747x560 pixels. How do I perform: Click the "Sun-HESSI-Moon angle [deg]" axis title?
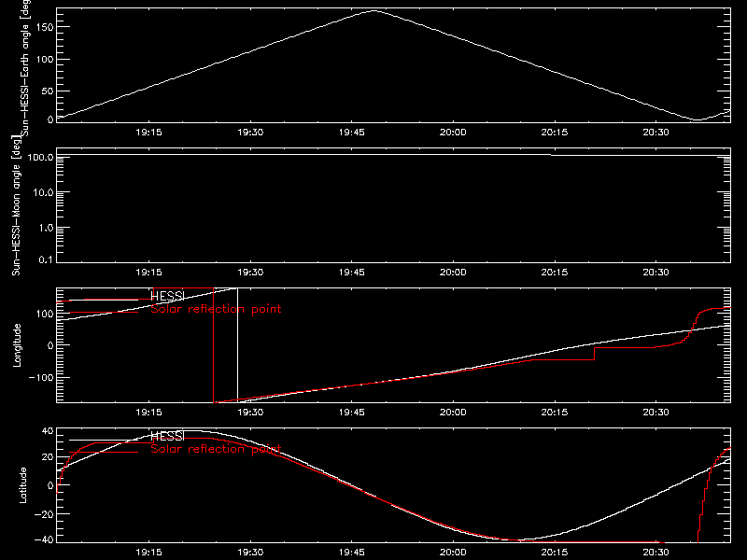[x=16, y=205]
